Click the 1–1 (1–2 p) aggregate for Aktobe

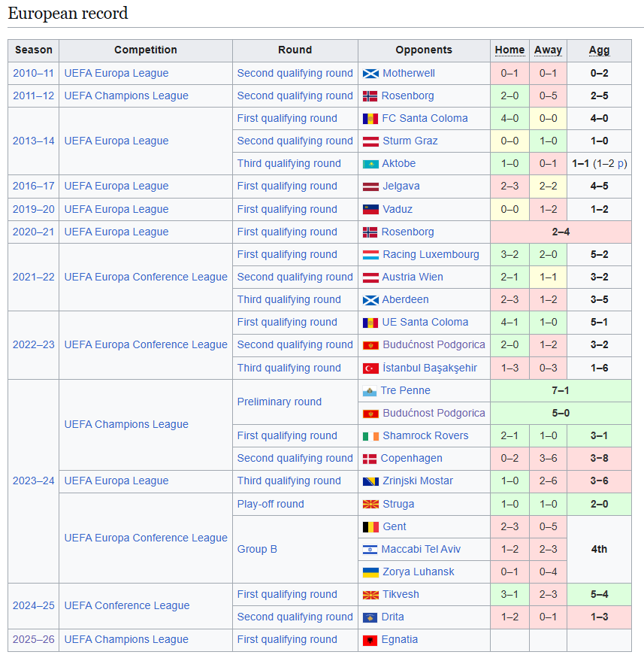click(599, 163)
